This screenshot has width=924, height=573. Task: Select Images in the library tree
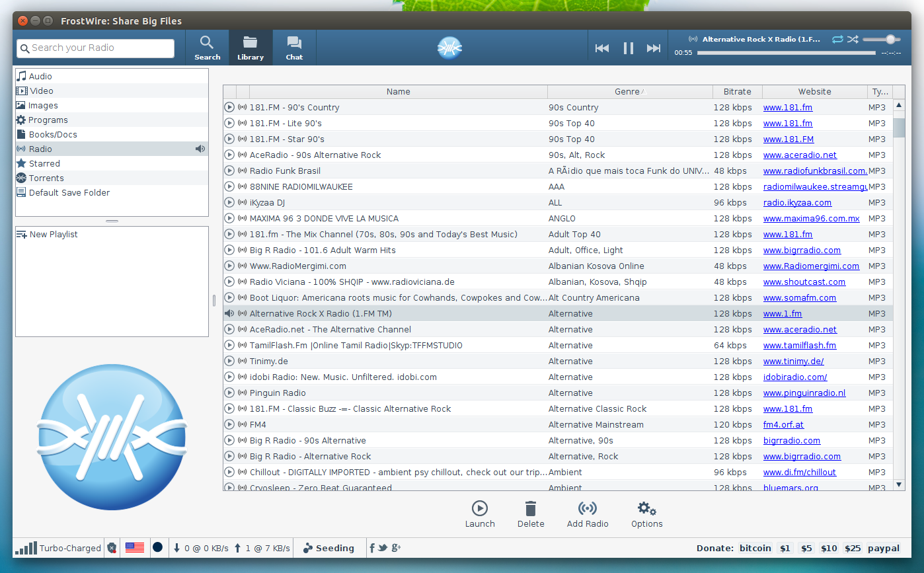click(x=112, y=106)
